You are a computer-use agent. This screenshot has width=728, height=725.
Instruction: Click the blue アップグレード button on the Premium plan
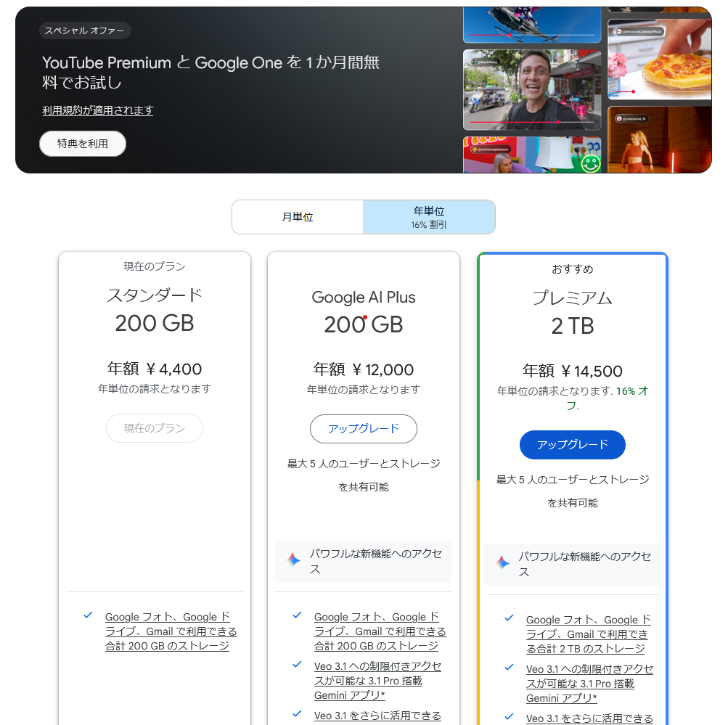(x=573, y=445)
